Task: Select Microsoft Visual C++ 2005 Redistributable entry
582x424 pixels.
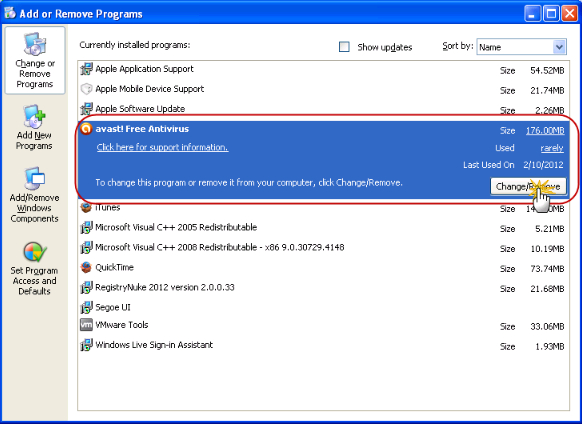Action: point(323,228)
